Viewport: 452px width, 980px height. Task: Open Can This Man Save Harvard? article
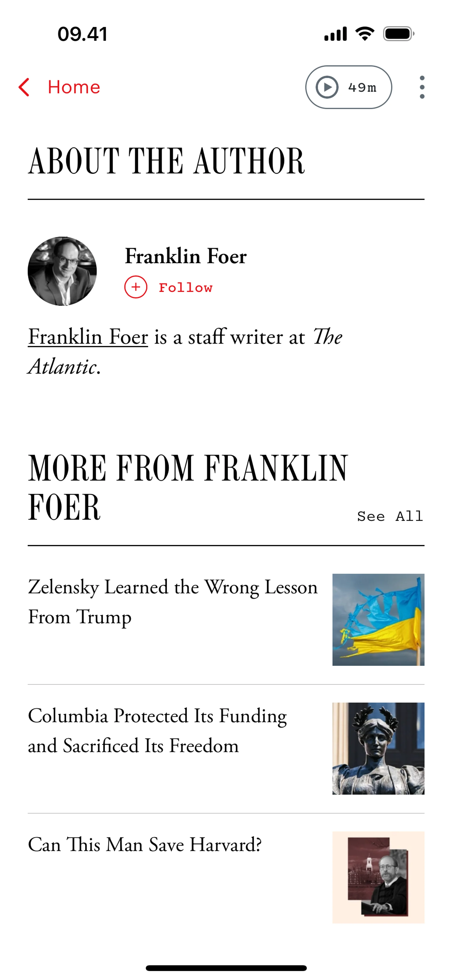(145, 845)
